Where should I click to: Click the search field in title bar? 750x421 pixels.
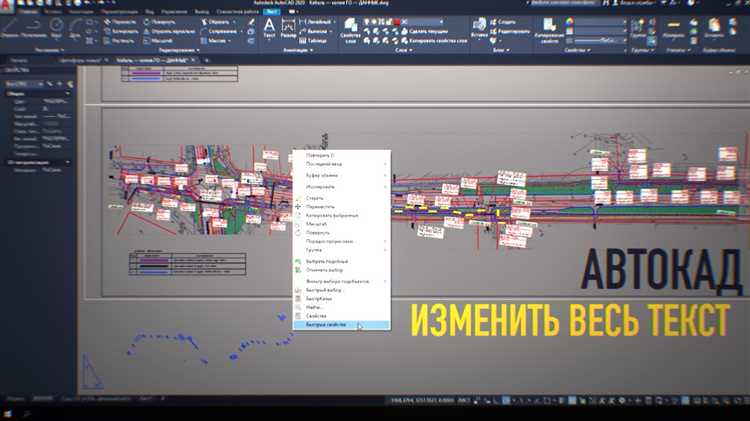point(563,3)
